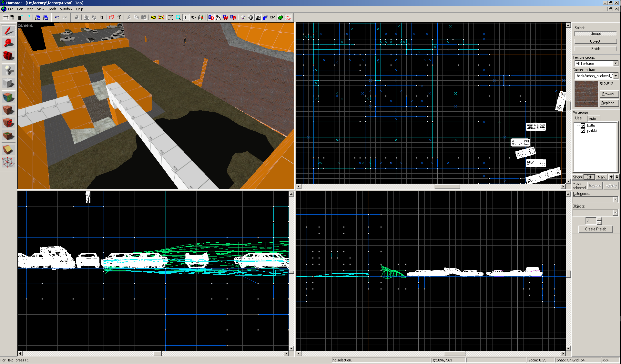The width and height of the screenshot is (621, 364).
Task: Select the Clipping tool
Action: click(x=8, y=149)
